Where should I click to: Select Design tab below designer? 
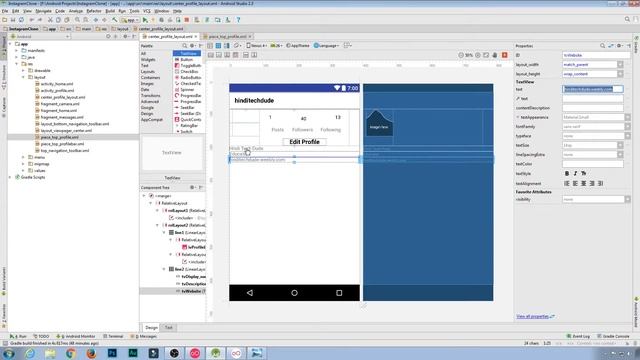(151, 327)
